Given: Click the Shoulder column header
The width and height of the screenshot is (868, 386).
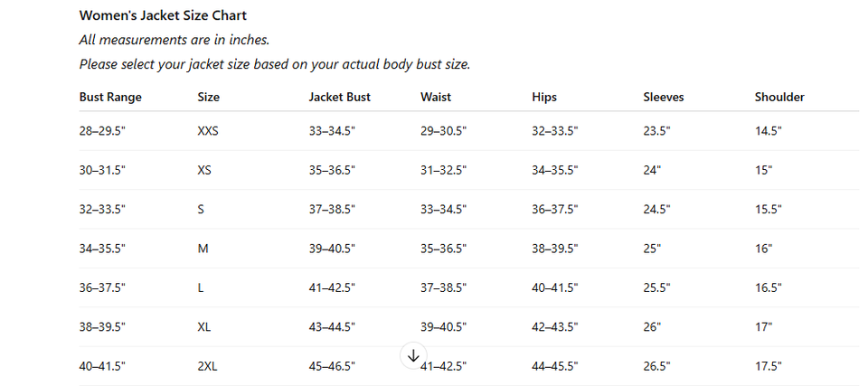Looking at the screenshot, I should (779, 97).
